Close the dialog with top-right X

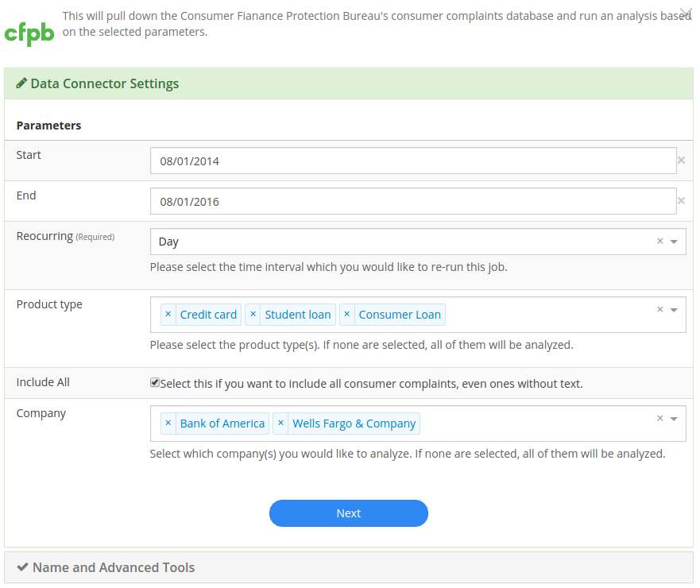(685, 14)
